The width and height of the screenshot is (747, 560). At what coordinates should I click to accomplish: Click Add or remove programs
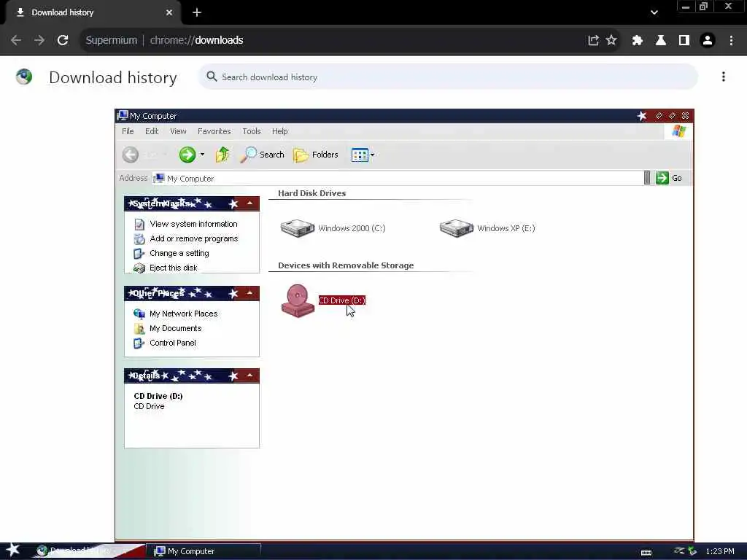click(x=194, y=238)
